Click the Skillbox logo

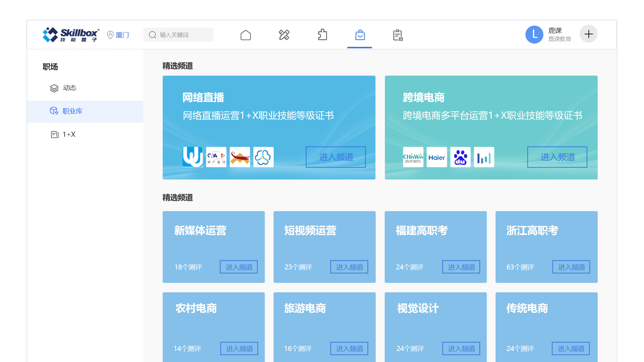pyautogui.click(x=71, y=35)
